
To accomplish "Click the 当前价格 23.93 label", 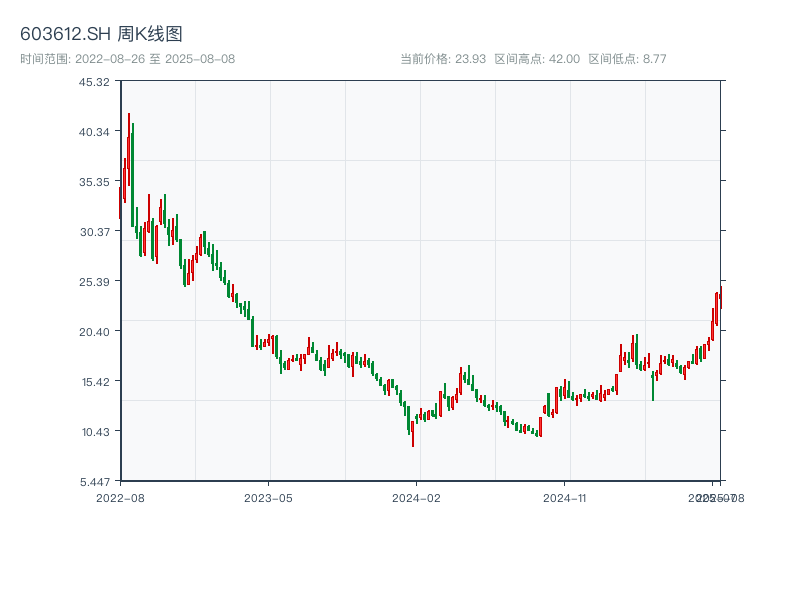I will point(443,59).
